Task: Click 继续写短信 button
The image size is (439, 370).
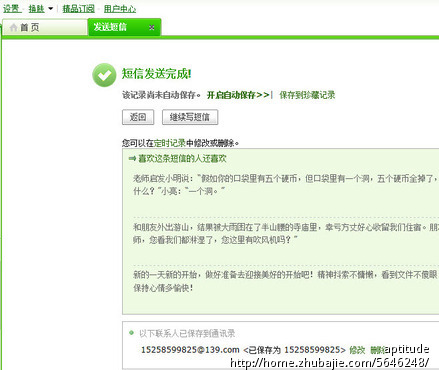Action: 190,117
